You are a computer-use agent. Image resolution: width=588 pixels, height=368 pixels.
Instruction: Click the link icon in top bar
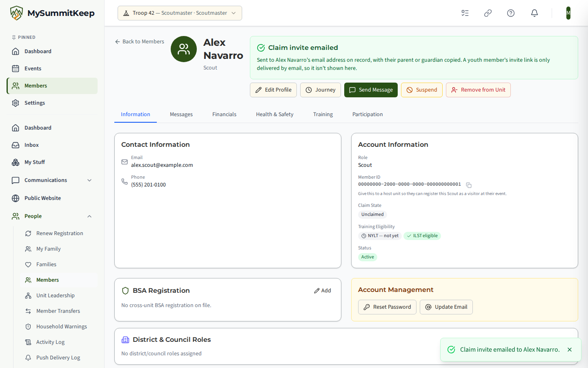tap(488, 13)
